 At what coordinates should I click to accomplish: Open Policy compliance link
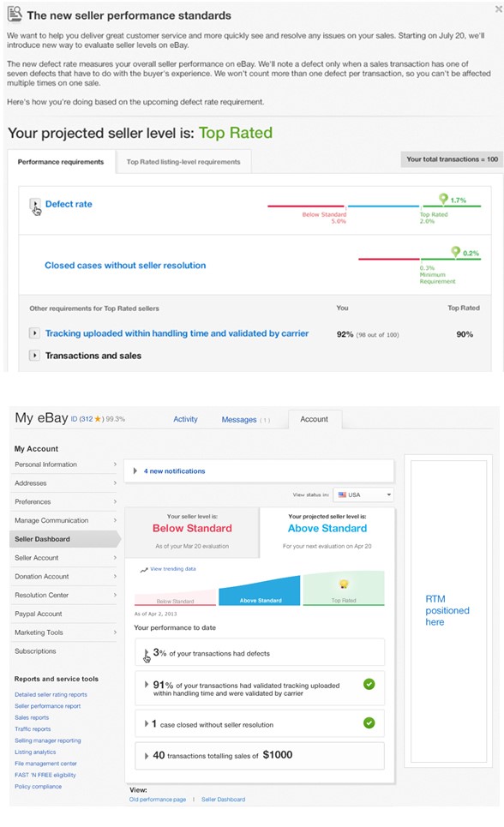pyautogui.click(x=38, y=787)
